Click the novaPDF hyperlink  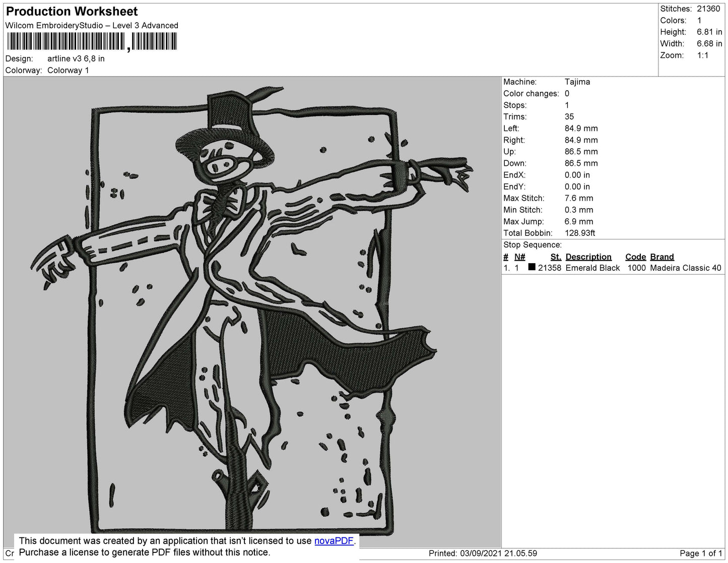[334, 541]
